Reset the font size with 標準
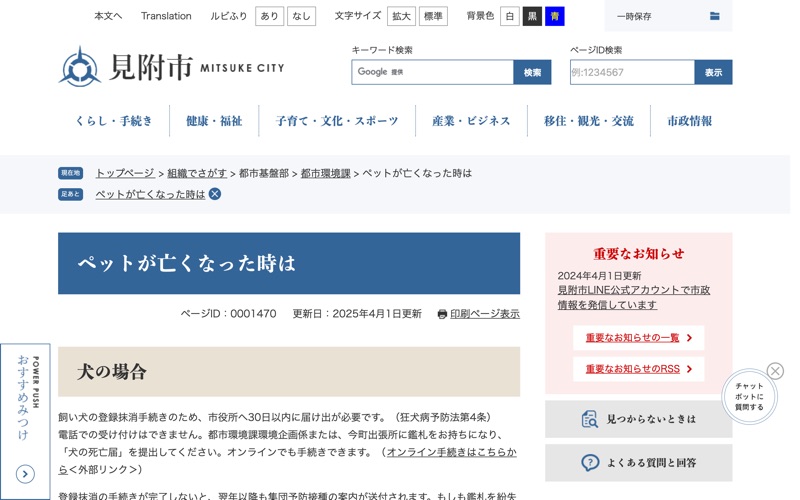The height and width of the screenshot is (500, 800). 433,16
